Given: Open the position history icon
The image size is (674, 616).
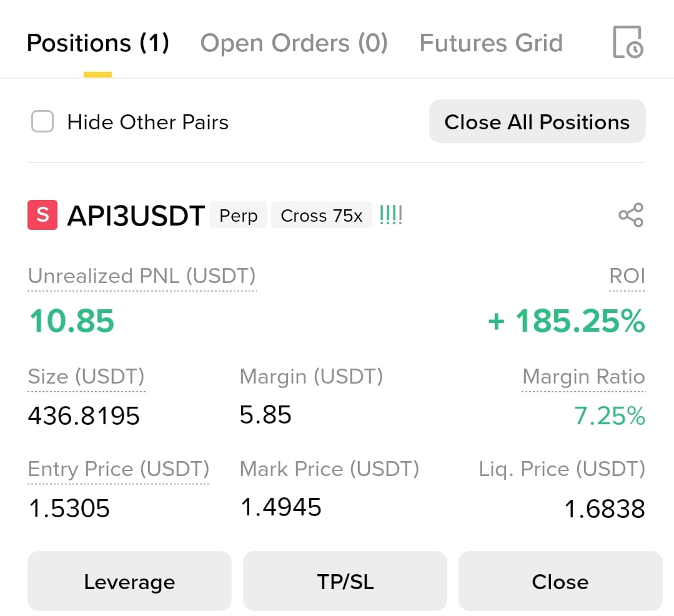Looking at the screenshot, I should tap(628, 42).
